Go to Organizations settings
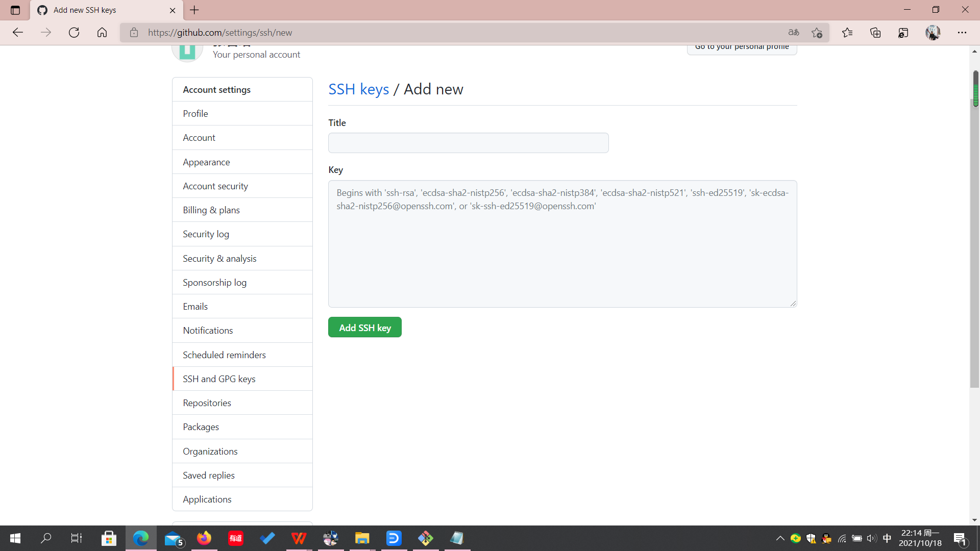 click(242, 451)
